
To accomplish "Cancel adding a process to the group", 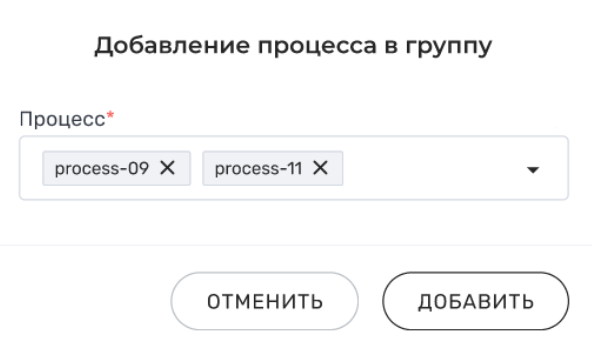I will (265, 301).
